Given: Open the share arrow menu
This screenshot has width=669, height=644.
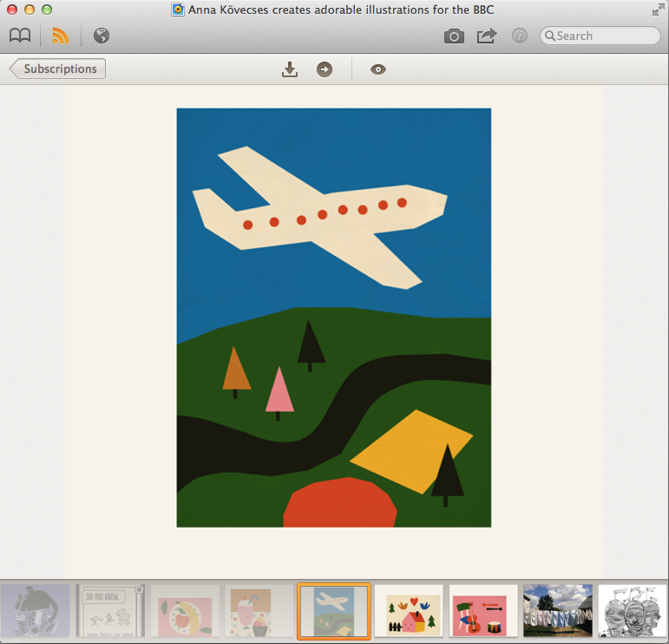Looking at the screenshot, I should point(487,36).
